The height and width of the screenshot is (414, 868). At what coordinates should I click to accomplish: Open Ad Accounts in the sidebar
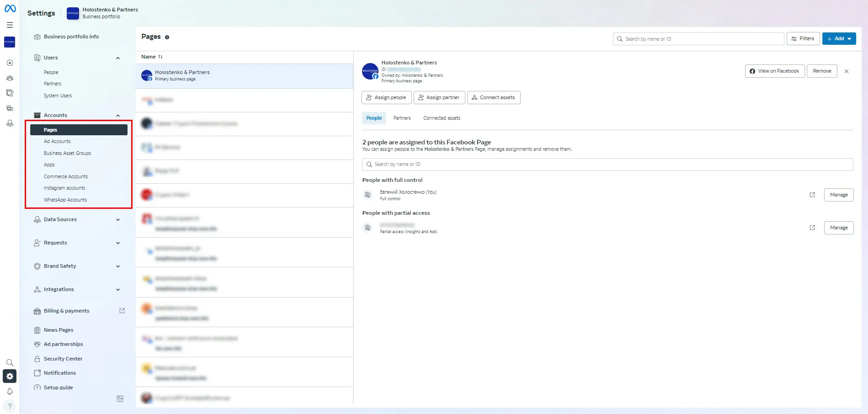point(57,142)
